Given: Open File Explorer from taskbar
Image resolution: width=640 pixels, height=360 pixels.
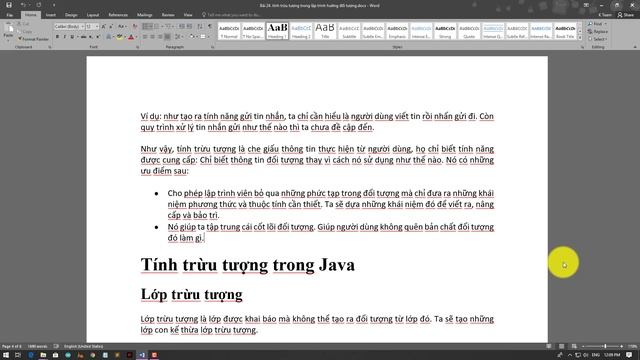Looking at the screenshot, I should pos(43,355).
